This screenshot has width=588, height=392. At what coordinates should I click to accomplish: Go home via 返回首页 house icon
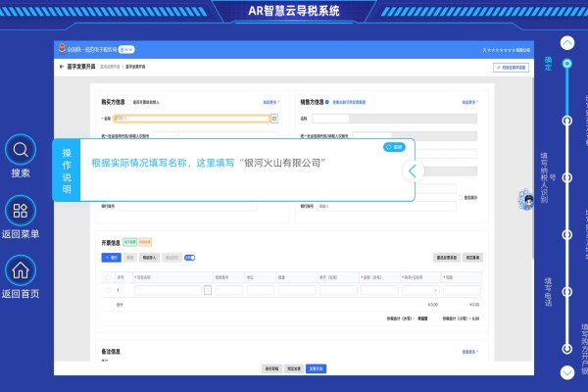pyautogui.click(x=21, y=270)
